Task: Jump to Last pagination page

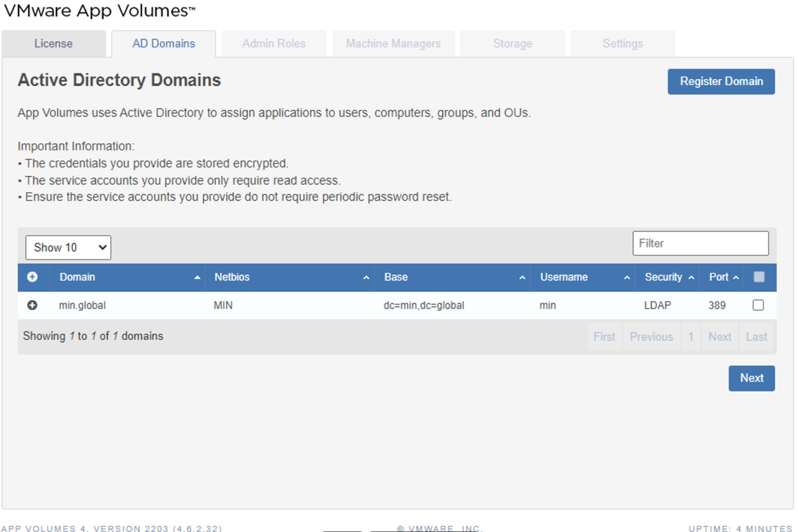Action: [x=757, y=337]
